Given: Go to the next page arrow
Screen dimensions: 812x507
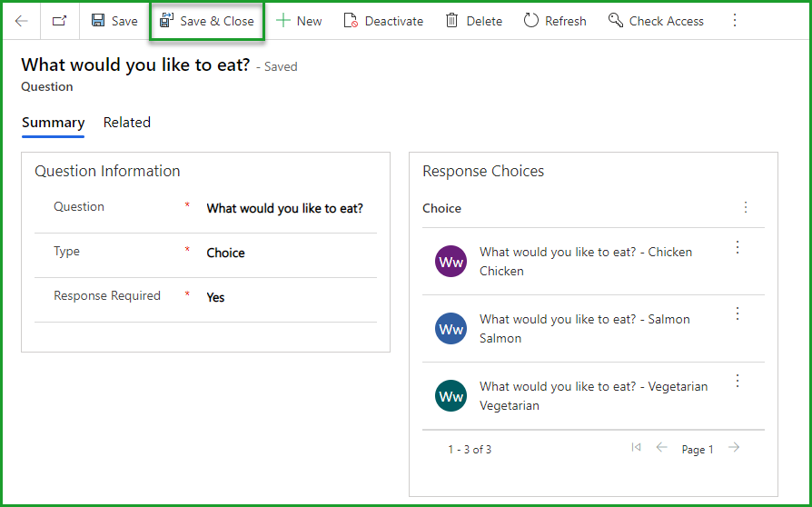Looking at the screenshot, I should [x=734, y=448].
